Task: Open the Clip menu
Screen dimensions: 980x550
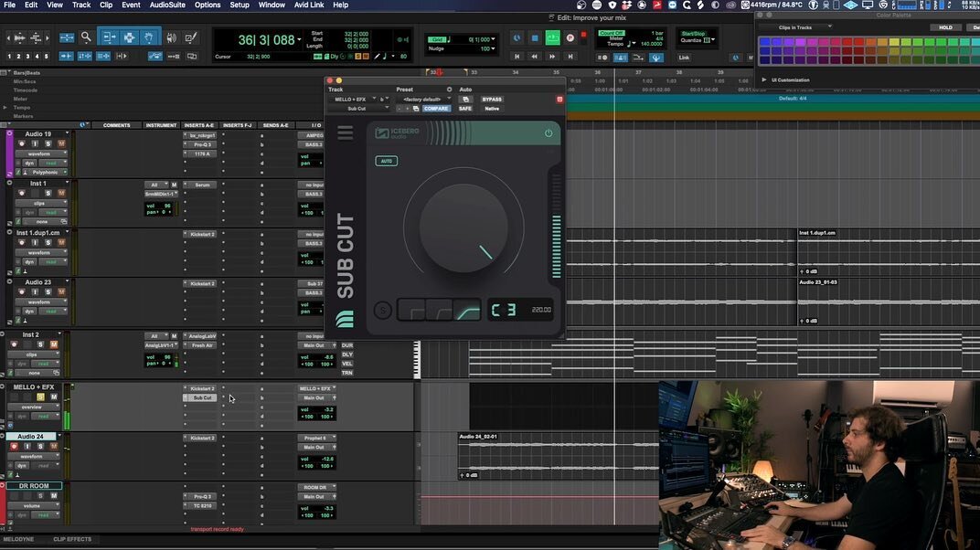Action: coord(106,5)
